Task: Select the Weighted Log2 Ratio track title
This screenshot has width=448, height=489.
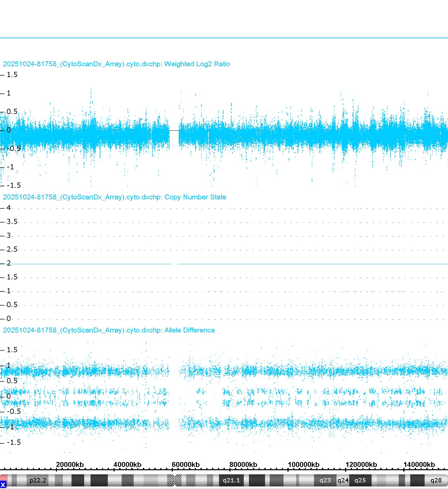Action: (116, 64)
